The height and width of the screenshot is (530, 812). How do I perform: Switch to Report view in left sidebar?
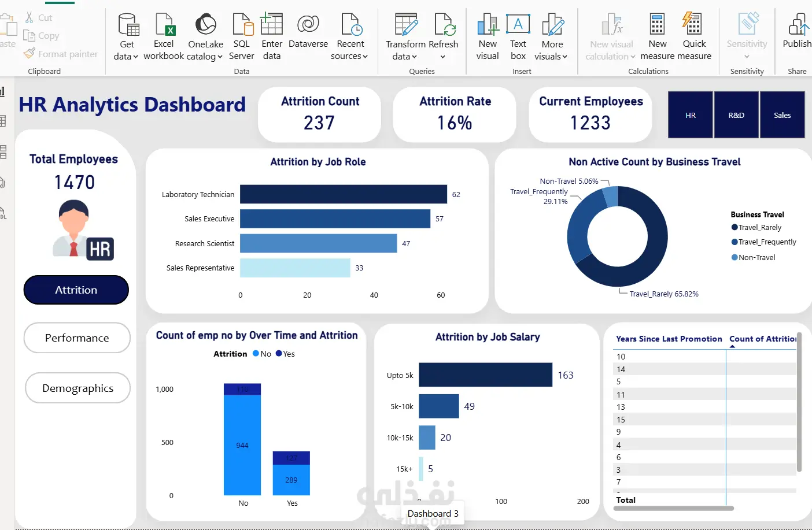tap(3, 91)
